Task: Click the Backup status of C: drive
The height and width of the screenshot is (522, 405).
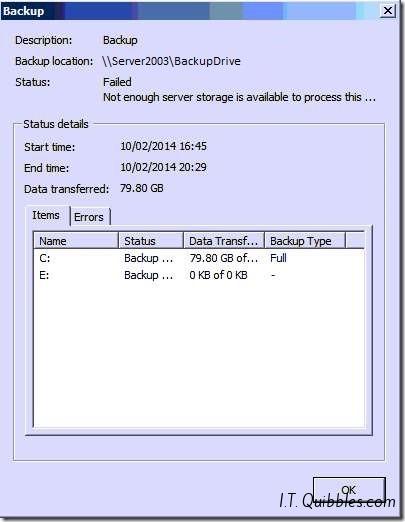Action: click(149, 258)
